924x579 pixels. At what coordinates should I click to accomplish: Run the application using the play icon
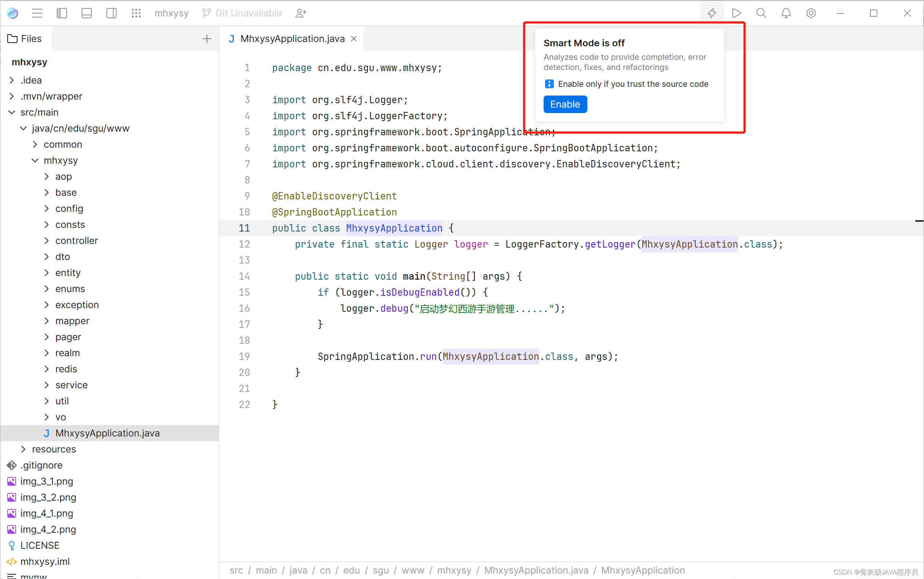pos(736,13)
